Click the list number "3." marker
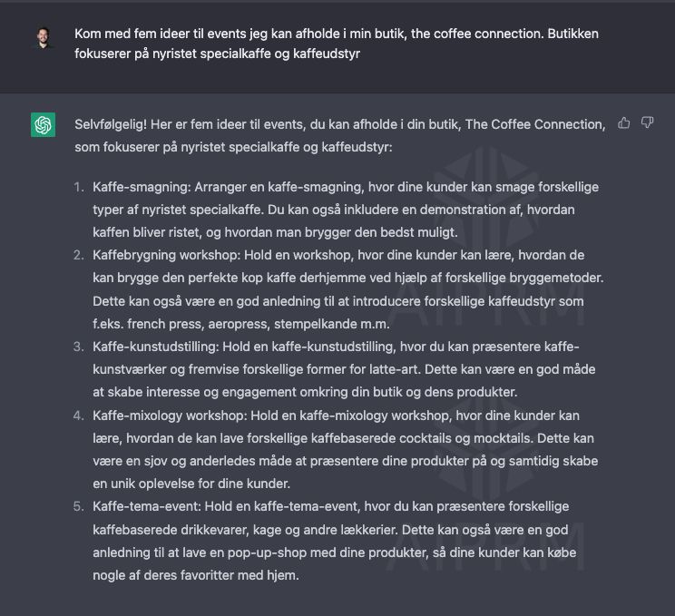 pos(78,347)
